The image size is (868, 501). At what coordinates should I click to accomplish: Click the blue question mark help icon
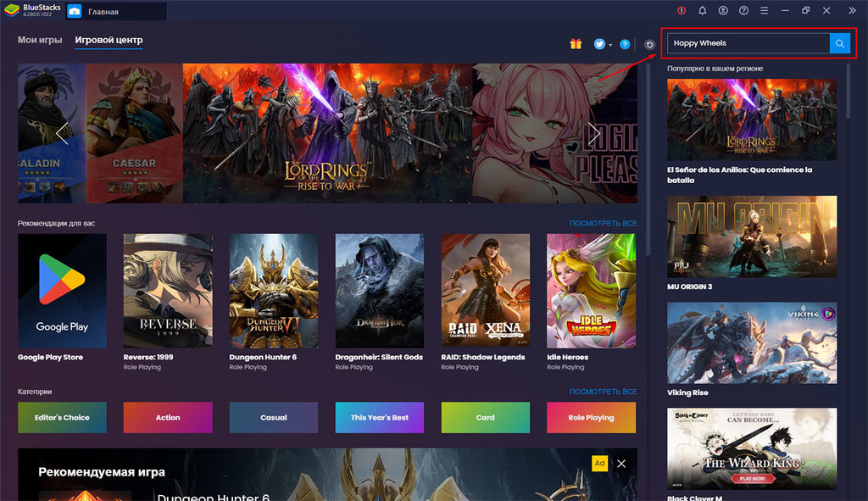pos(625,44)
